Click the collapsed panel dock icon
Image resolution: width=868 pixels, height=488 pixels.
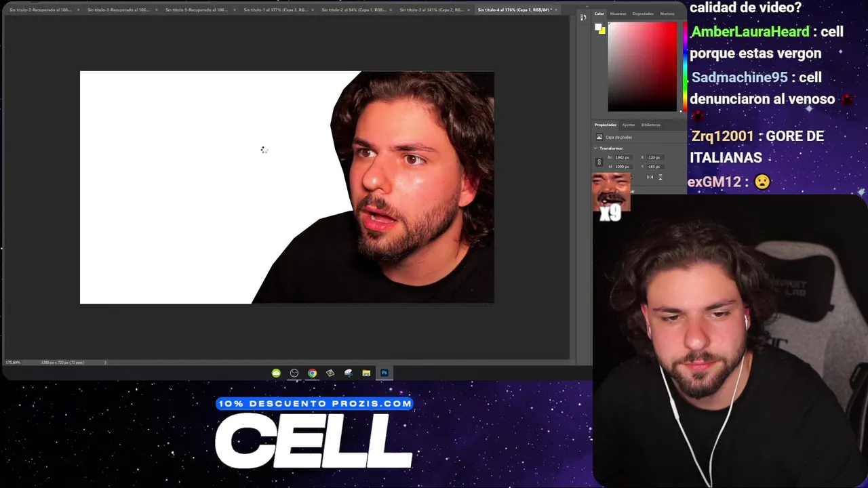point(583,17)
